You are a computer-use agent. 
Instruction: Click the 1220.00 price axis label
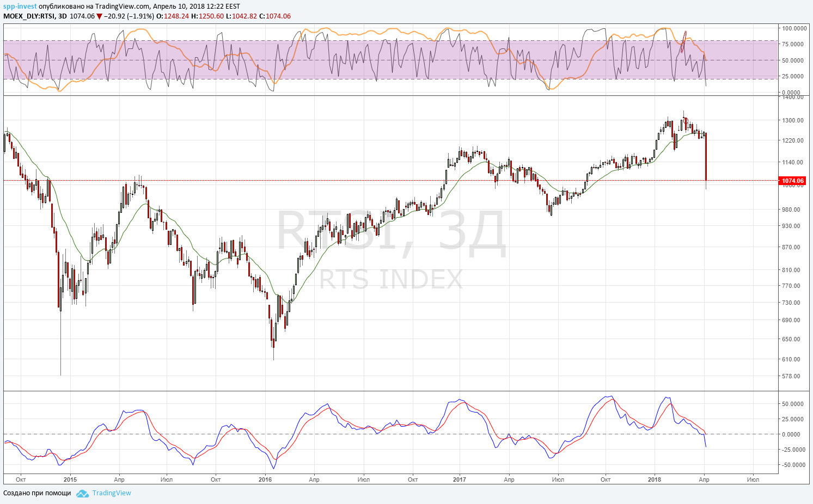793,140
